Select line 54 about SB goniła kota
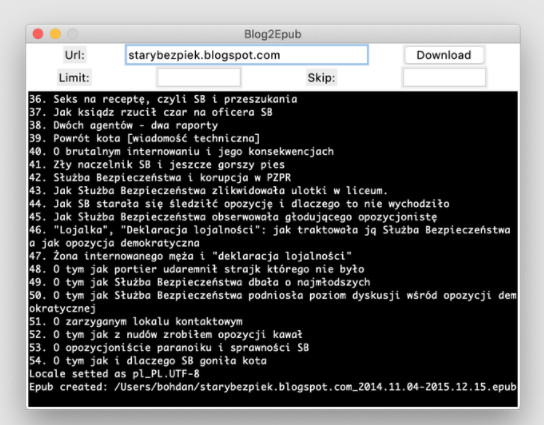Screen dimensions: 544x425 pyautogui.click(x=148, y=361)
